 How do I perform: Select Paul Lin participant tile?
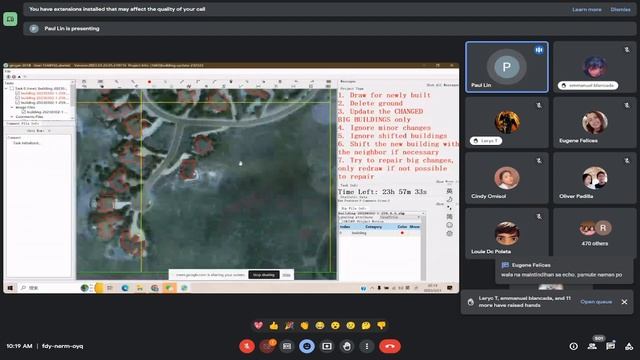coord(507,67)
